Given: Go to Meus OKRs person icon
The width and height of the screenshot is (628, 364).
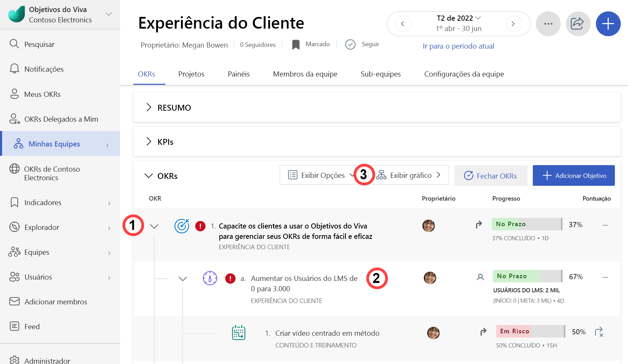Looking at the screenshot, I should [x=14, y=94].
